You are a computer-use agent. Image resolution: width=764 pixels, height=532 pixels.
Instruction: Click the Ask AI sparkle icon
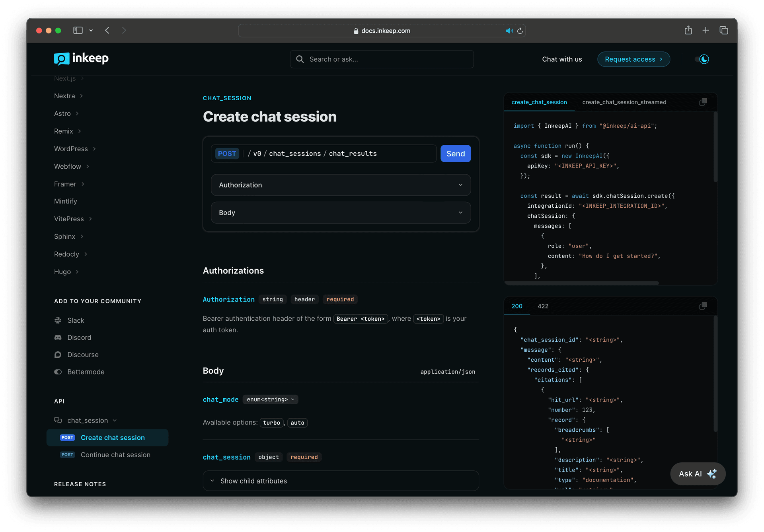712,474
